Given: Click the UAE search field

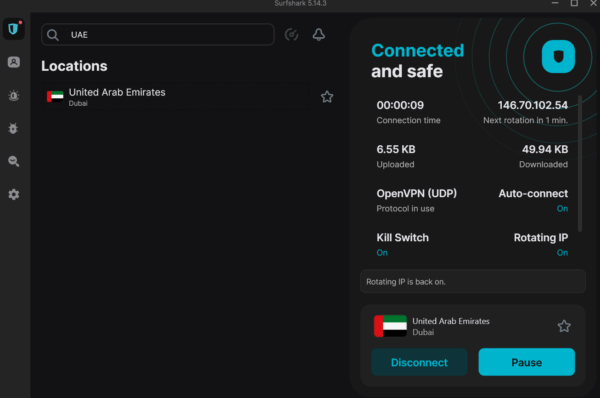Looking at the screenshot, I should 158,35.
